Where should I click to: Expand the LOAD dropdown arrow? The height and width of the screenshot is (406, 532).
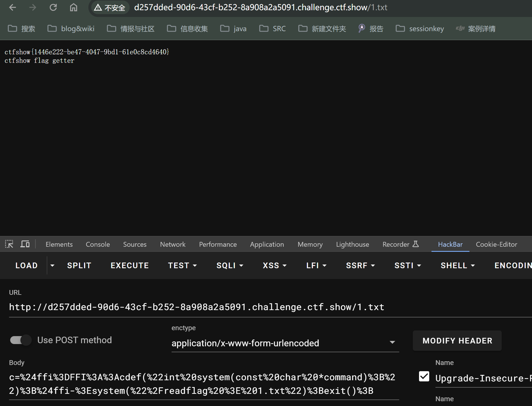pyautogui.click(x=52, y=265)
